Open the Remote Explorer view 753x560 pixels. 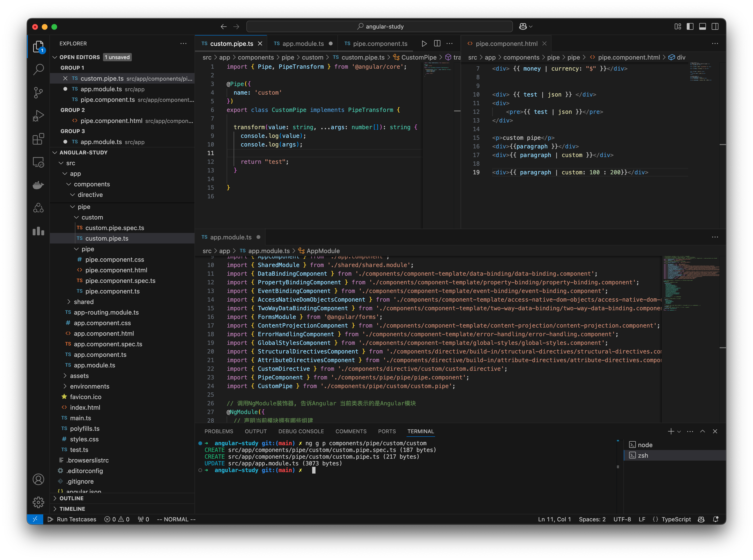[x=38, y=162]
